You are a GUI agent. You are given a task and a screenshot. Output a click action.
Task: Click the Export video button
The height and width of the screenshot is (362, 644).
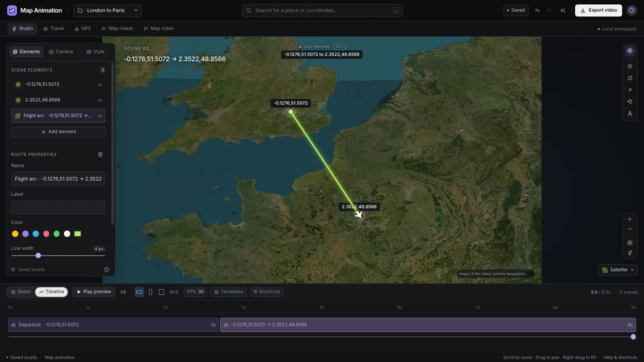[x=599, y=10]
